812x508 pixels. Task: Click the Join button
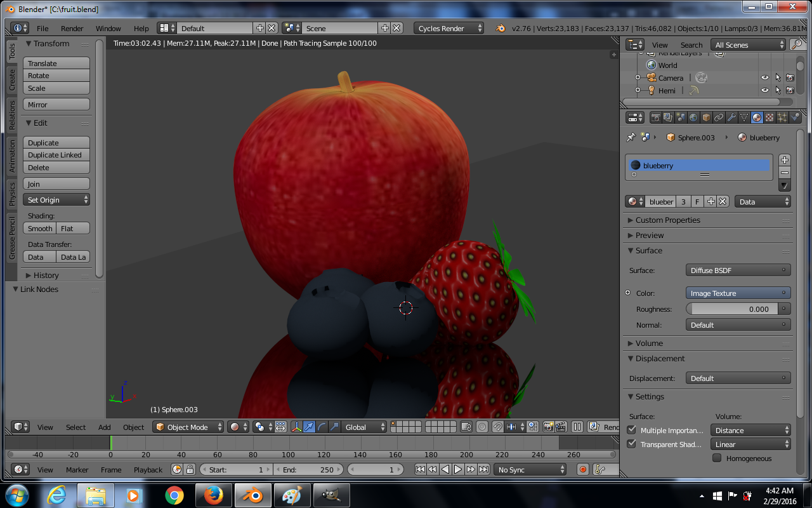[x=56, y=184]
